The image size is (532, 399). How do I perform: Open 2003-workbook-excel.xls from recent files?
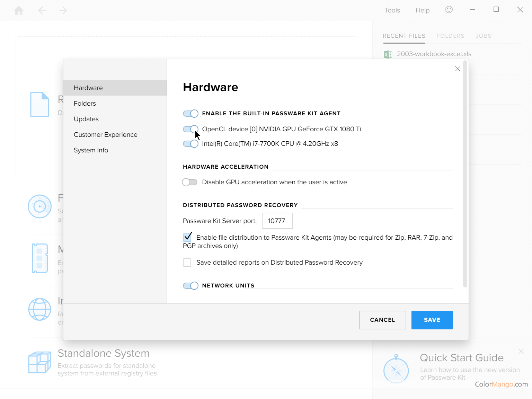point(434,54)
